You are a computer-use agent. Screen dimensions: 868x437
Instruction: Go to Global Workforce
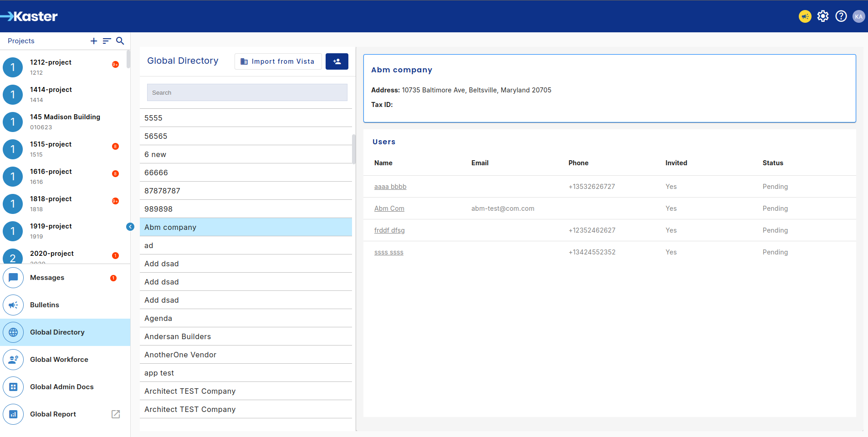[59, 360]
